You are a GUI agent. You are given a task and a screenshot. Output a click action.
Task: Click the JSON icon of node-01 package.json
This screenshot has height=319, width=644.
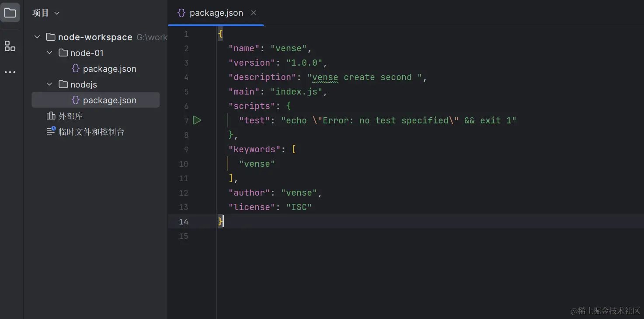click(76, 69)
